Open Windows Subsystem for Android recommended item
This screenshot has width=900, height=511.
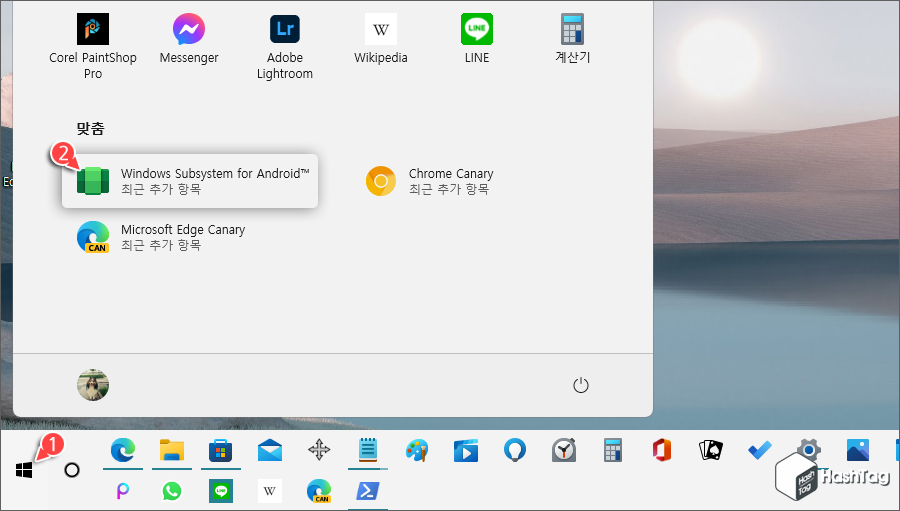point(190,181)
